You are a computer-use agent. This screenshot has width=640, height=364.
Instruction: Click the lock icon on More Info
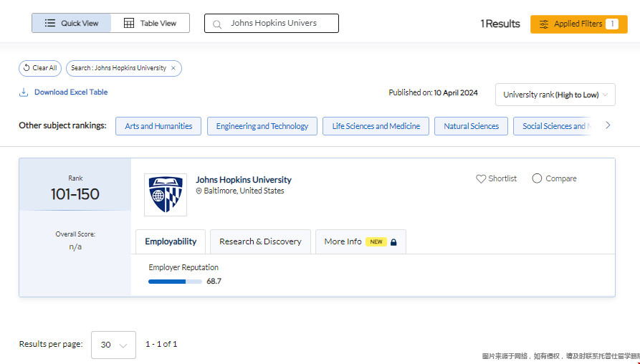tap(393, 242)
